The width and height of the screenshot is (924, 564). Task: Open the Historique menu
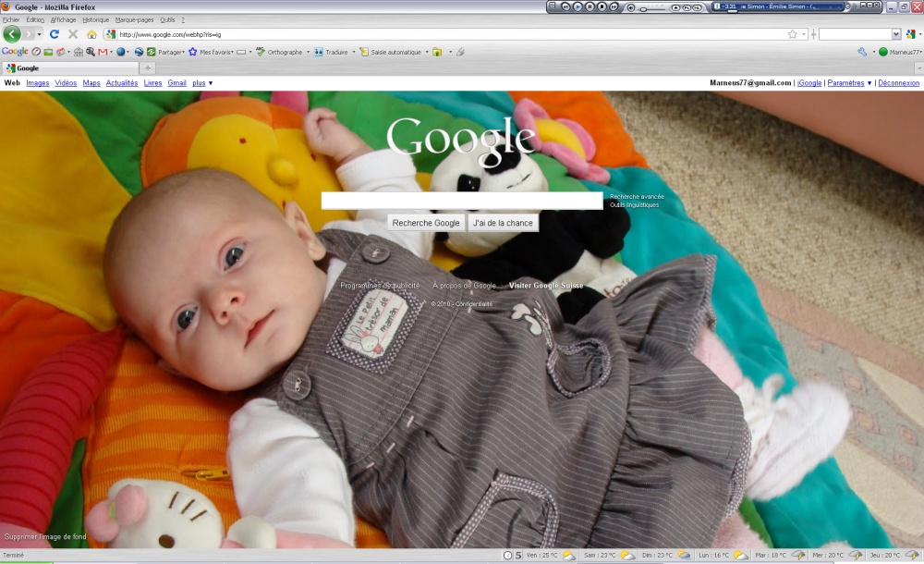[x=95, y=19]
